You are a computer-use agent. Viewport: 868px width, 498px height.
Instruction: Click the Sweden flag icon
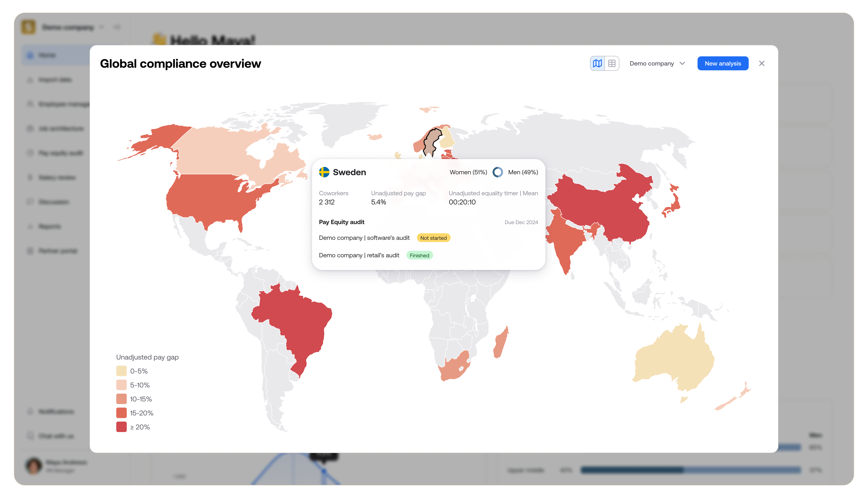pyautogui.click(x=324, y=172)
